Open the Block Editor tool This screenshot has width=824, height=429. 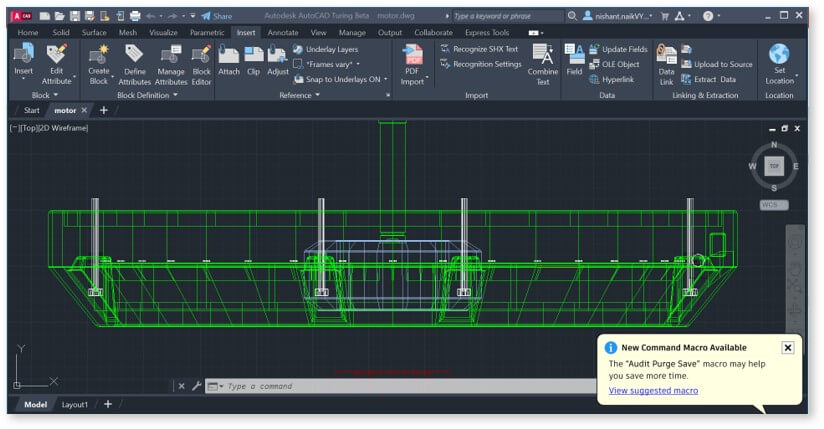201,54
